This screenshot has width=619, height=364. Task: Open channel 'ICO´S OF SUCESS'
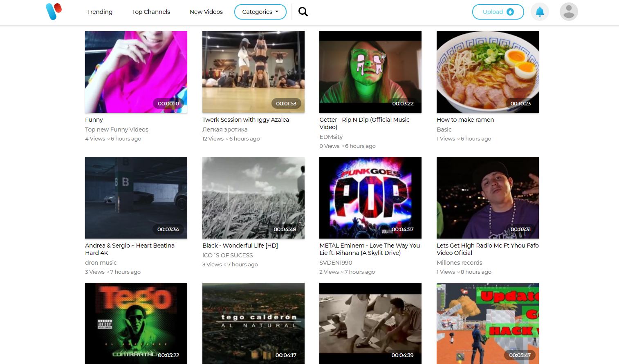tap(227, 255)
